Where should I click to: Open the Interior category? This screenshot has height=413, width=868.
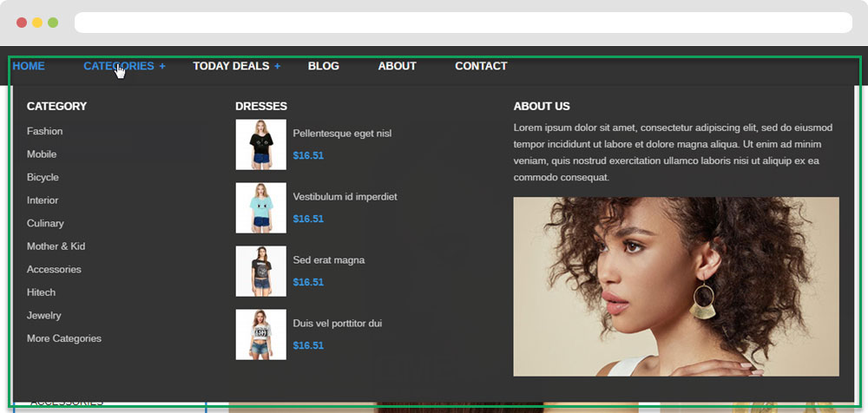coord(43,200)
